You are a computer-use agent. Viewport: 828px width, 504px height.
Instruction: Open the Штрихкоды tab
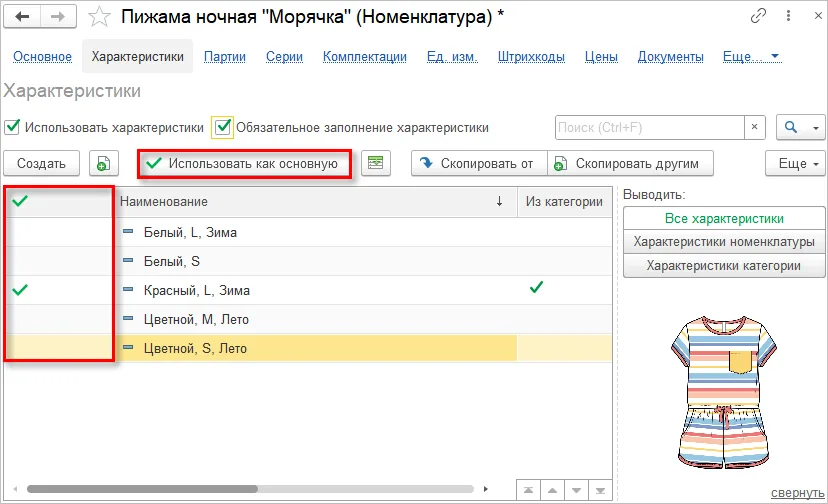[x=531, y=57]
